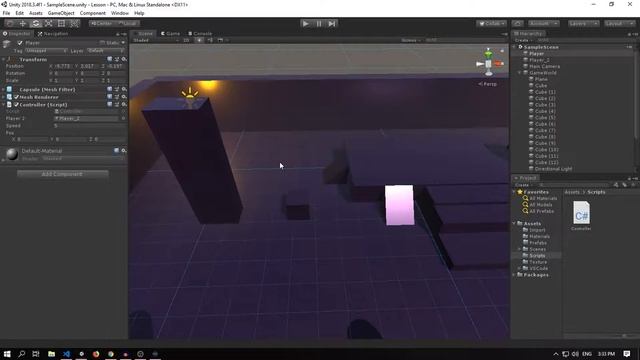Open the GameObject menu
640x360 pixels.
[61, 13]
